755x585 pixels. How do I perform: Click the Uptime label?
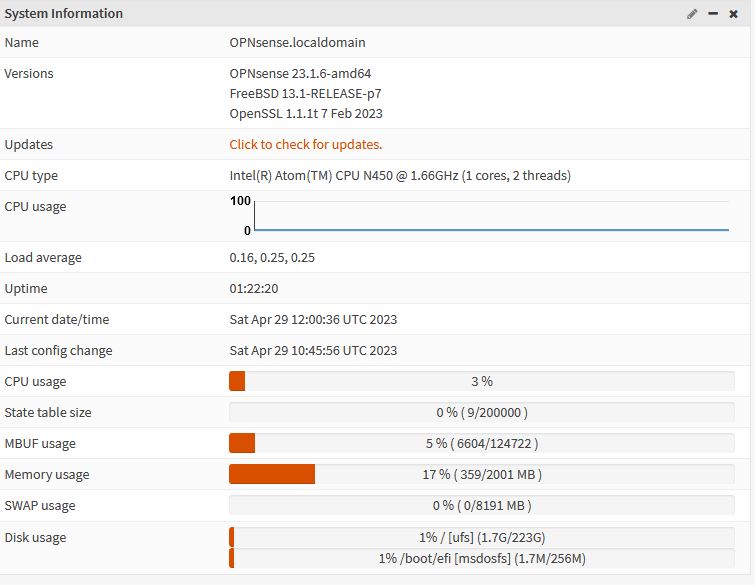pyautogui.click(x=26, y=289)
